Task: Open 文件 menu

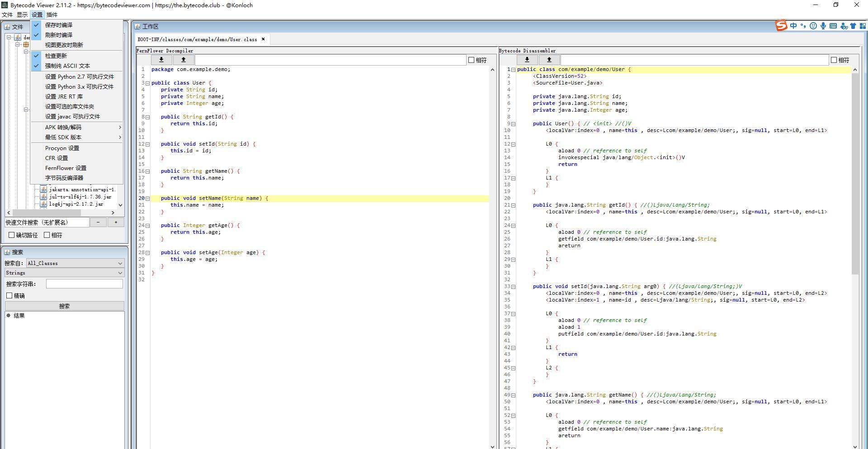Action: pos(7,15)
